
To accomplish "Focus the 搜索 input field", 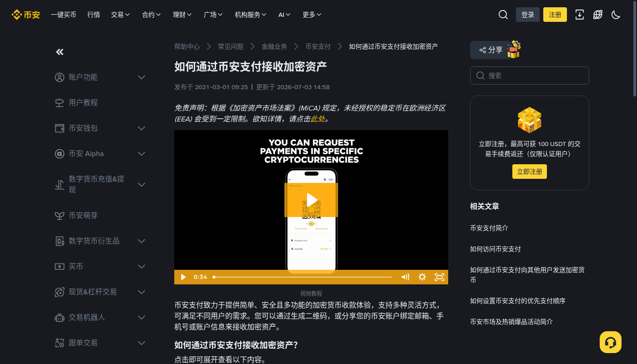I will tap(530, 76).
